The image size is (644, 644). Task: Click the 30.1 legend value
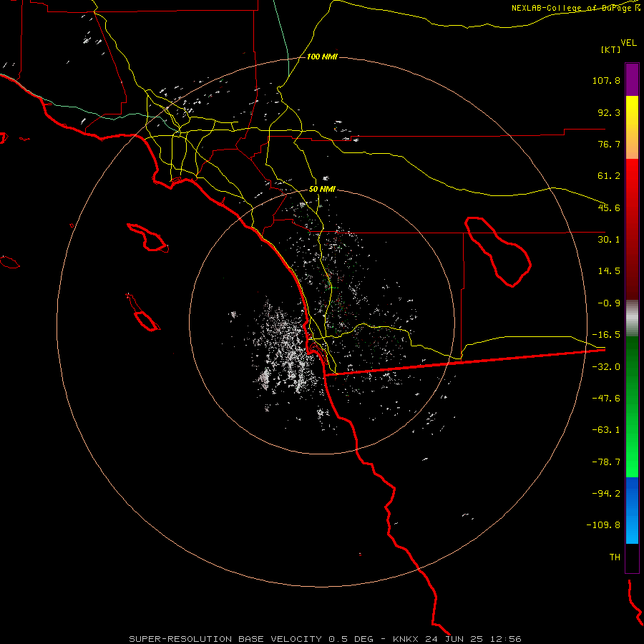tap(609, 240)
